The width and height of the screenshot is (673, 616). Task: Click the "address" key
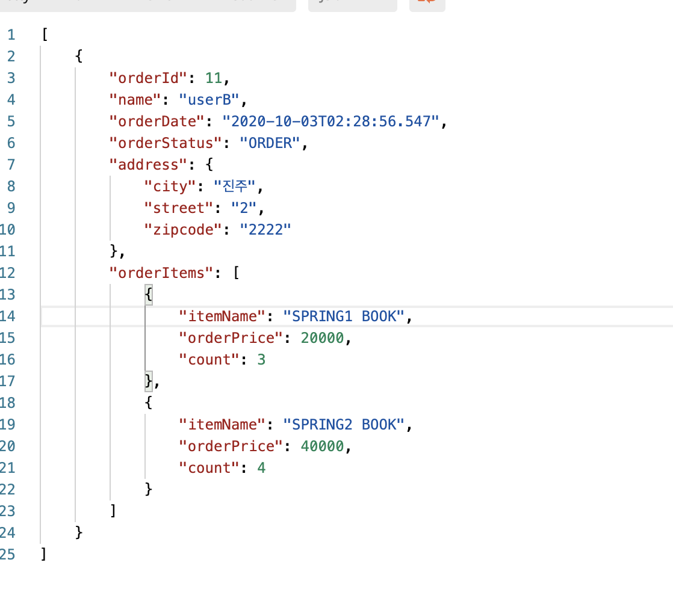(148, 165)
